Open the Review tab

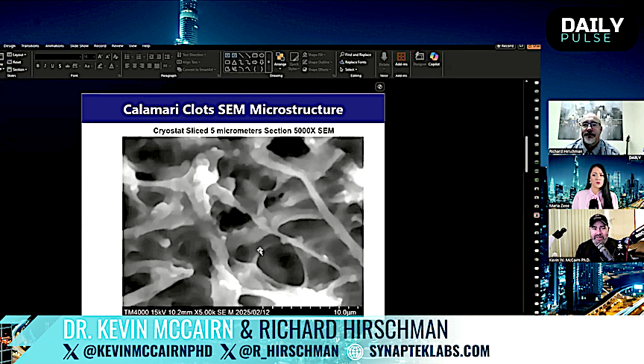coord(116,45)
